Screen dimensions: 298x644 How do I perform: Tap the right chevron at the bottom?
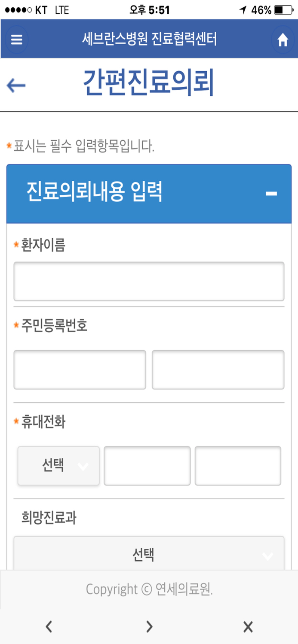[x=149, y=627]
